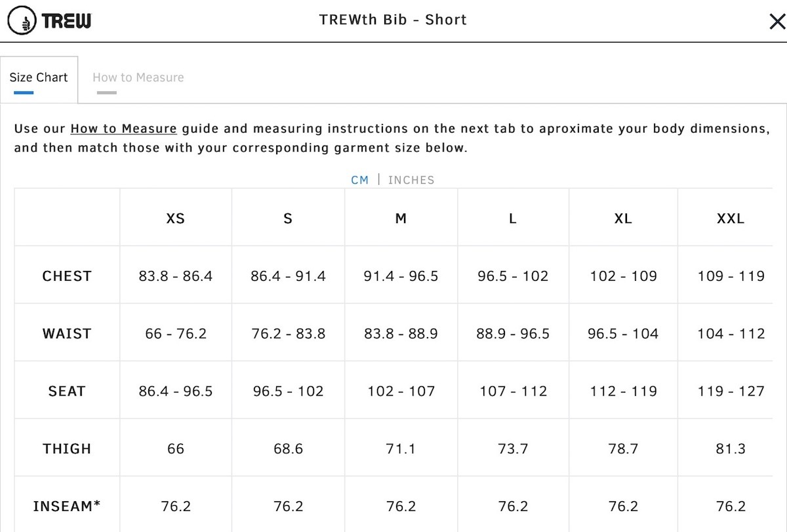Click the M size column header
The height and width of the screenshot is (532, 787).
[401, 218]
